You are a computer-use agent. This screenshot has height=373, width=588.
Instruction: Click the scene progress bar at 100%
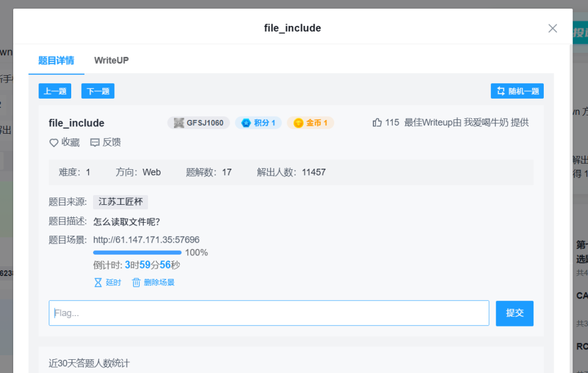coord(137,252)
